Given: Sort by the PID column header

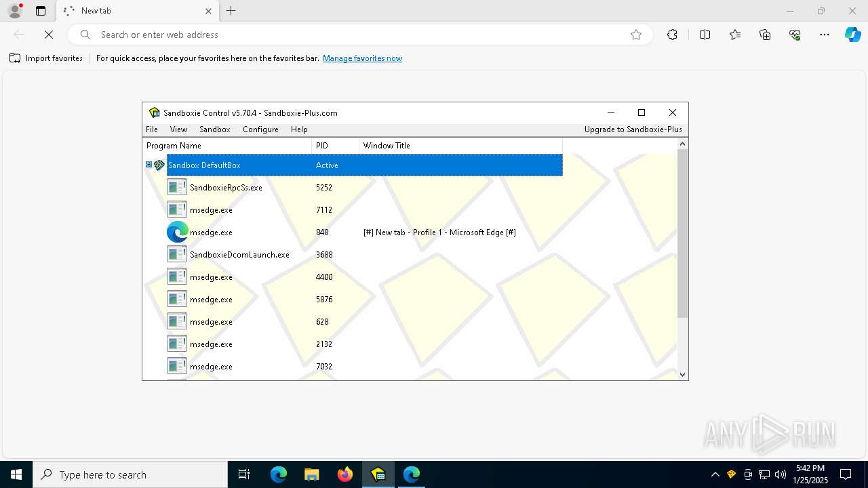Looking at the screenshot, I should click(336, 146).
